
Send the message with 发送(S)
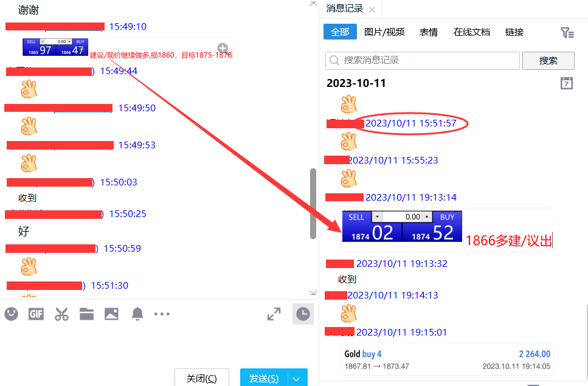point(263,377)
